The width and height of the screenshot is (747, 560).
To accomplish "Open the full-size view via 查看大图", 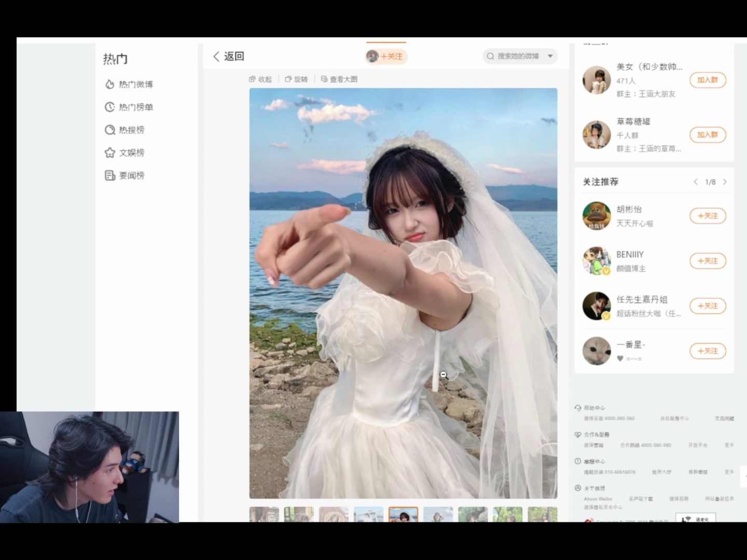I will (x=339, y=79).
